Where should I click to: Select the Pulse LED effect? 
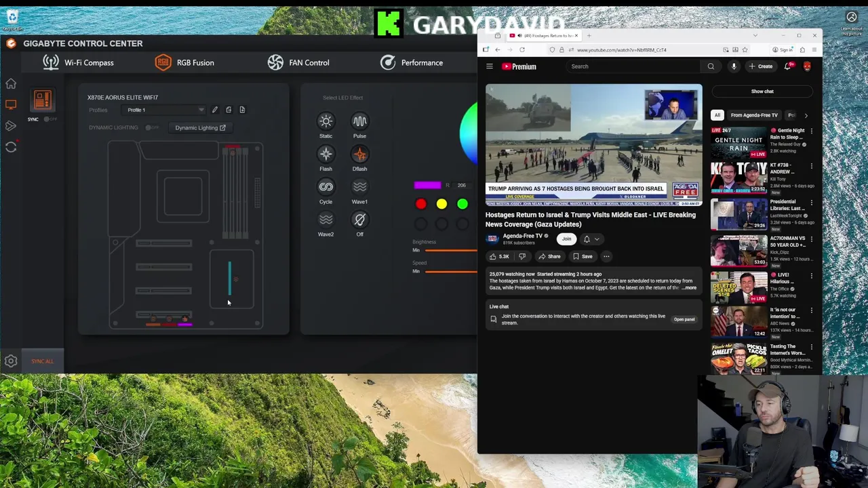click(359, 125)
